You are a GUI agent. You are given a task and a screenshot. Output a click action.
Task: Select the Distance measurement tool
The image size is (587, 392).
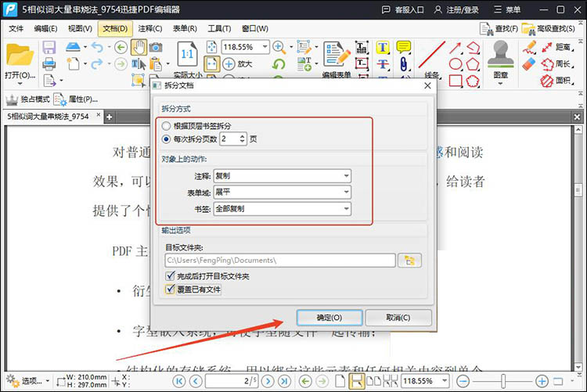point(558,47)
